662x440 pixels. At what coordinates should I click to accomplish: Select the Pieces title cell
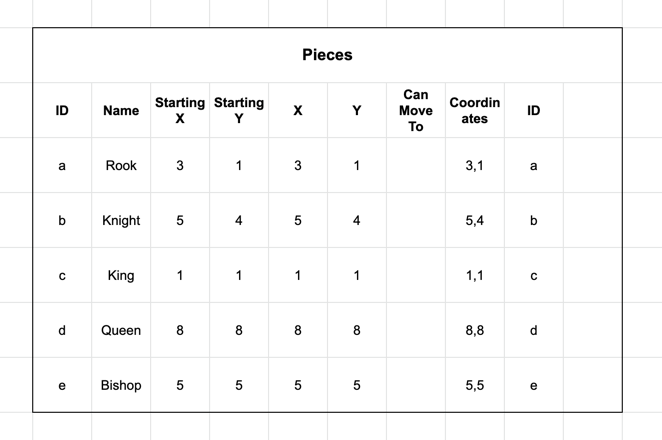point(327,55)
